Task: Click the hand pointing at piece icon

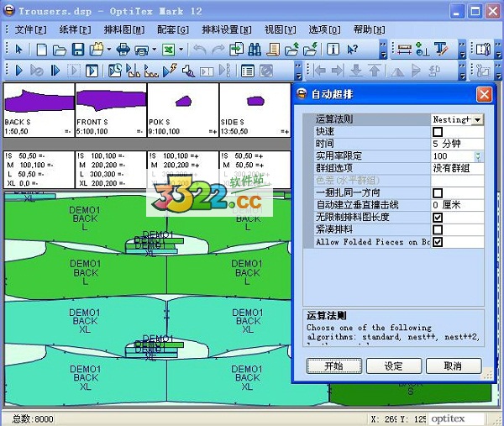Action: (x=188, y=71)
